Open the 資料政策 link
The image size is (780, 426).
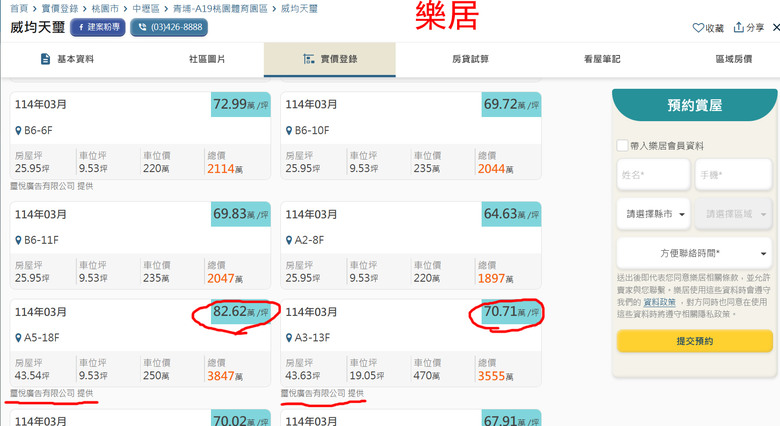click(660, 302)
